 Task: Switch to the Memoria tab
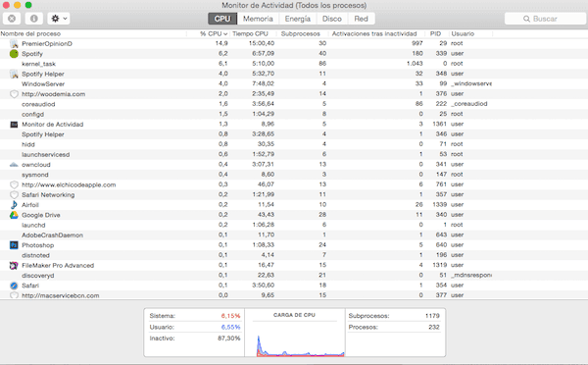258,19
